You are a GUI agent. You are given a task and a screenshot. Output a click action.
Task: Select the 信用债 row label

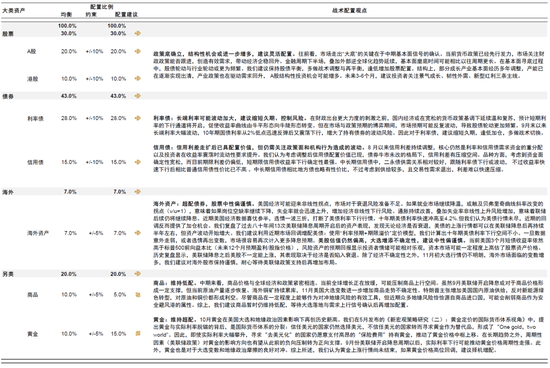coord(35,162)
